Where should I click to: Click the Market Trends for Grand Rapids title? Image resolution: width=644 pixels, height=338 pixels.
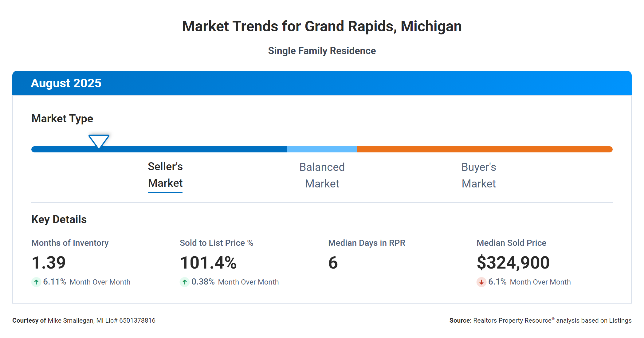click(322, 26)
